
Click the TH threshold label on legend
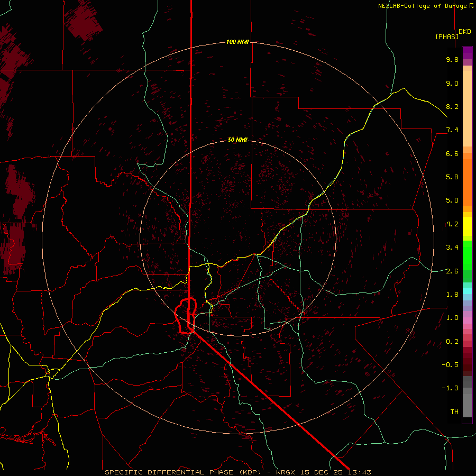(x=454, y=412)
